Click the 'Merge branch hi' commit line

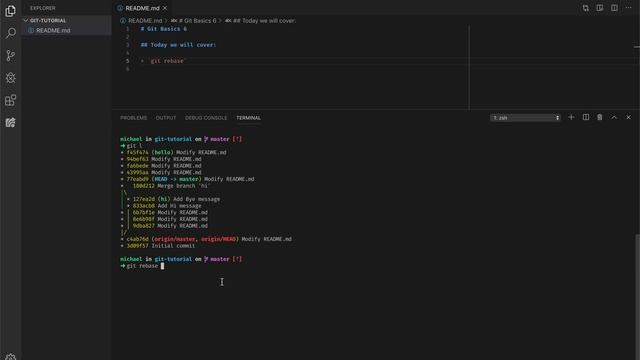(x=165, y=186)
